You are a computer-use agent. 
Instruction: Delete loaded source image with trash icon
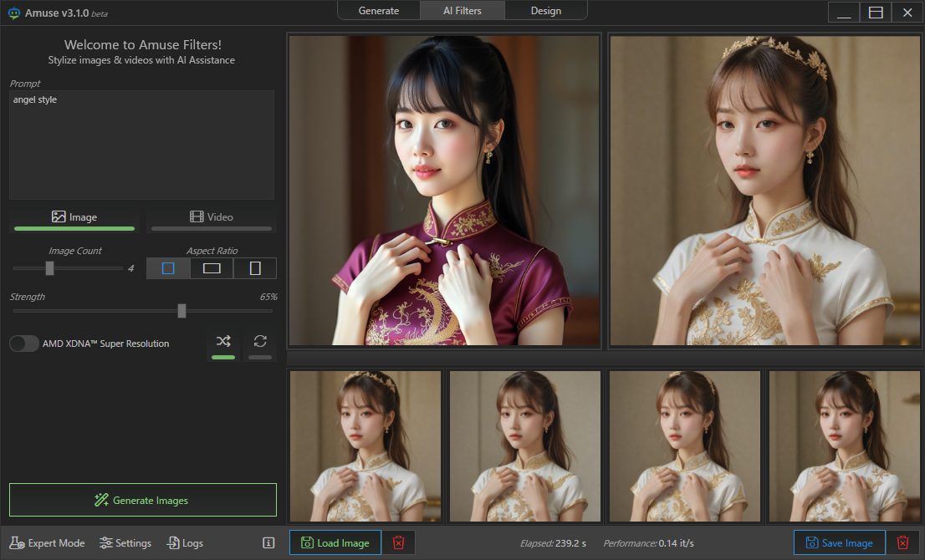tap(399, 543)
